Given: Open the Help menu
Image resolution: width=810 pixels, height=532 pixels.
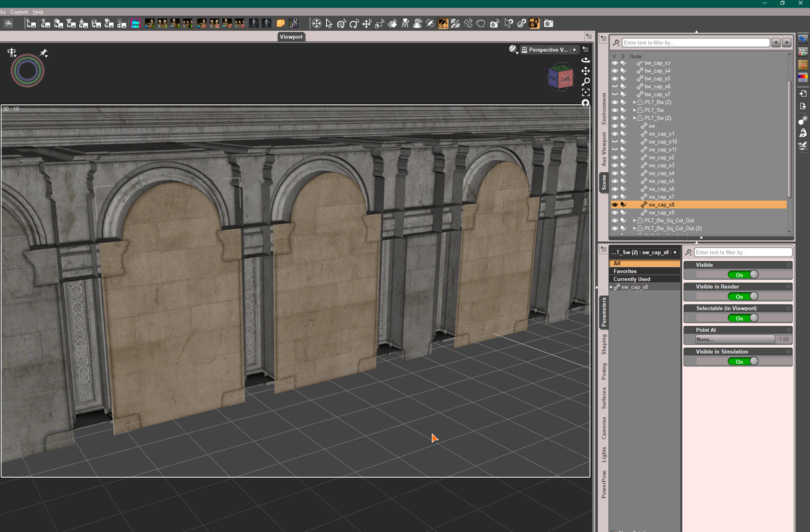Looking at the screenshot, I should (x=38, y=12).
